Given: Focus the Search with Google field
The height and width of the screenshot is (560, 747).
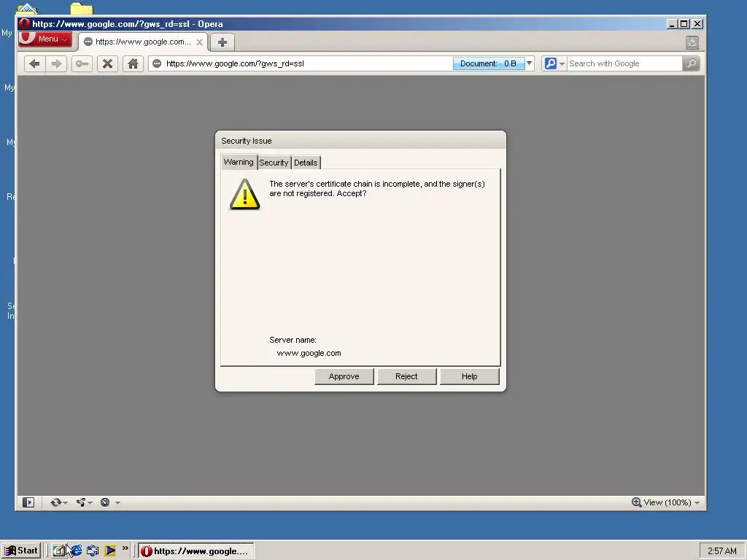Looking at the screenshot, I should 624,64.
